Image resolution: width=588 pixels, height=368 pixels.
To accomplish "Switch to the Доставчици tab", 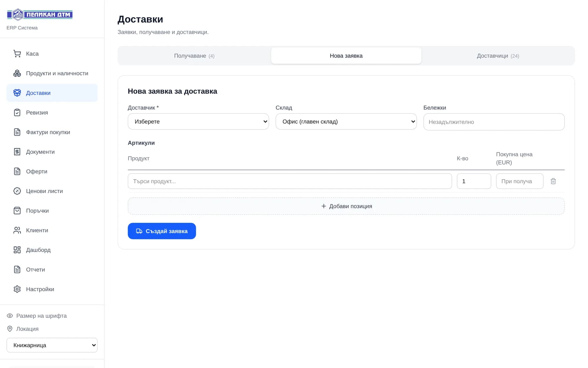I will point(498,56).
